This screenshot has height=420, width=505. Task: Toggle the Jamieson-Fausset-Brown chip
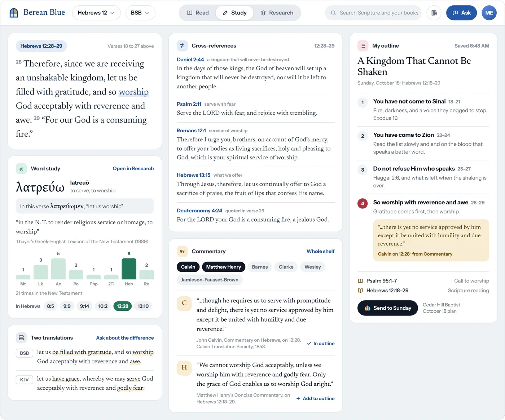point(210,280)
